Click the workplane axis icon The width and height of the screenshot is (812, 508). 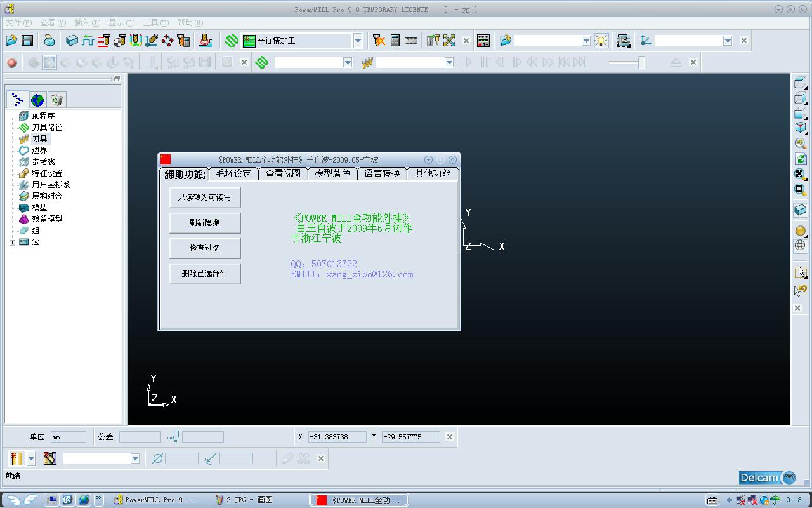(646, 41)
